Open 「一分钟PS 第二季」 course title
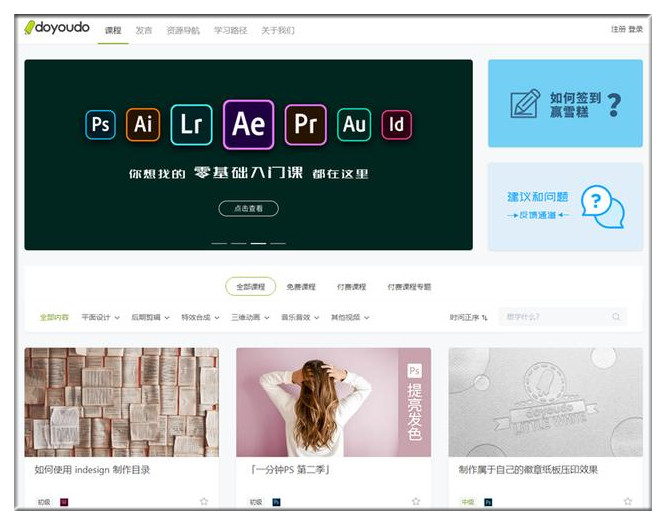 291,470
